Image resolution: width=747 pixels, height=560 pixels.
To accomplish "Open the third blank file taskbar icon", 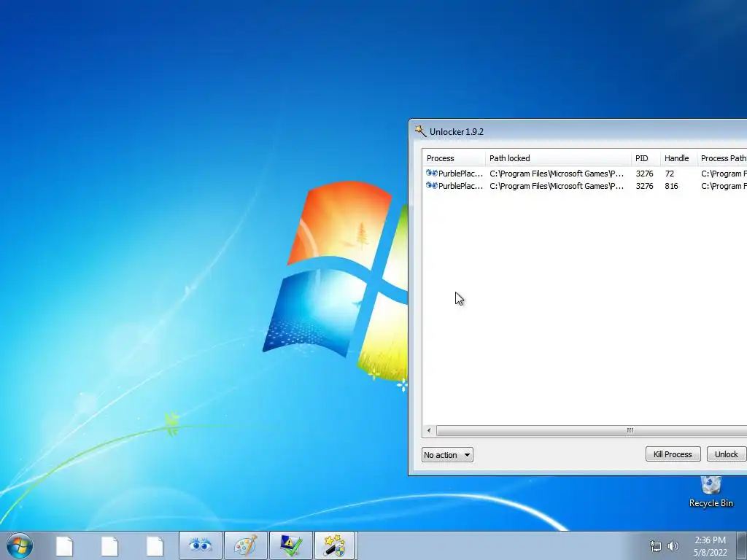I will click(155, 546).
